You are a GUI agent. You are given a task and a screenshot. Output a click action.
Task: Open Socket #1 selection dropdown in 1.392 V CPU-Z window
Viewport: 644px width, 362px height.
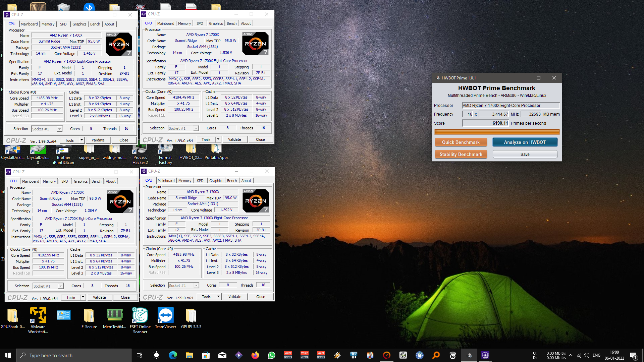point(183,285)
